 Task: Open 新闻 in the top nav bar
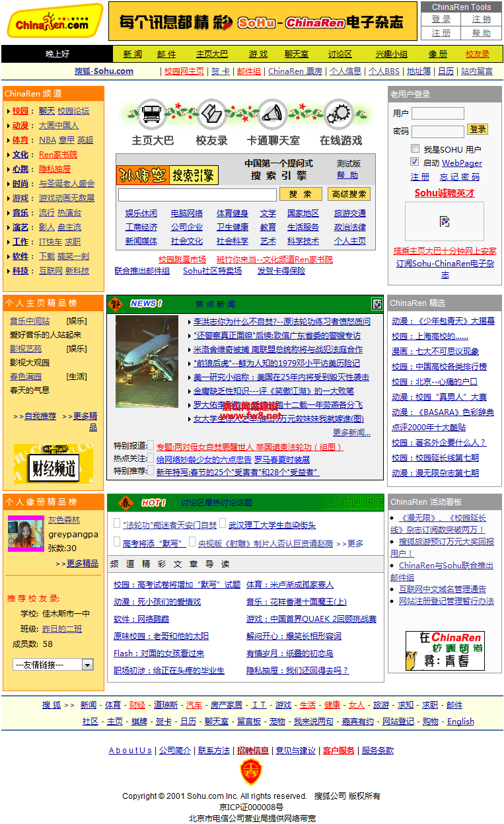pyautogui.click(x=133, y=54)
